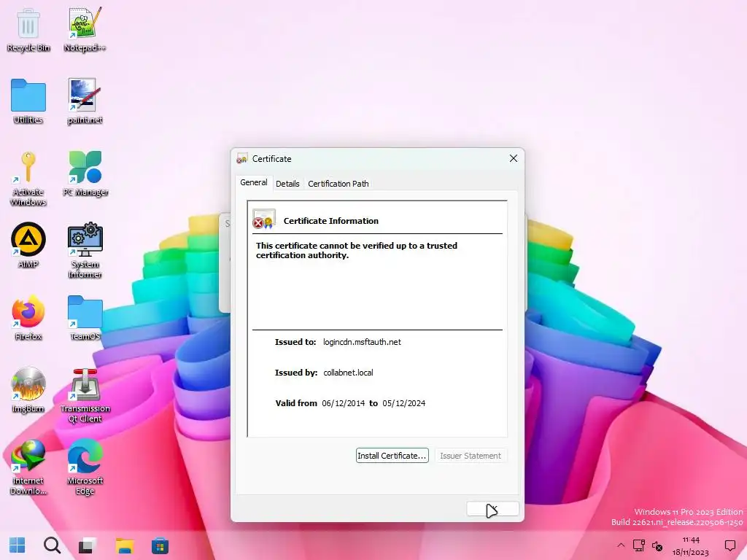
Task: Close the Certificate dialog
Action: [x=513, y=158]
